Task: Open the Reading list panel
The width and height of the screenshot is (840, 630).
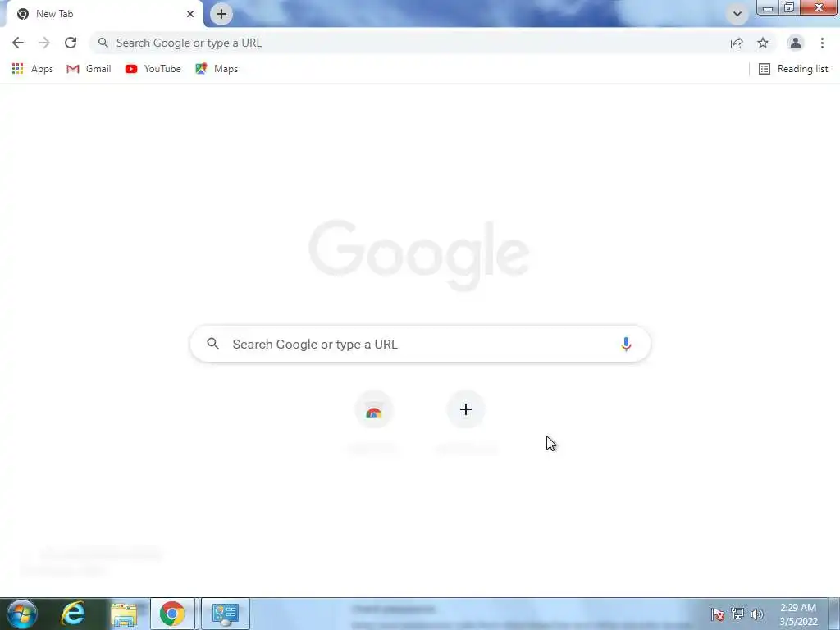Action: click(793, 69)
